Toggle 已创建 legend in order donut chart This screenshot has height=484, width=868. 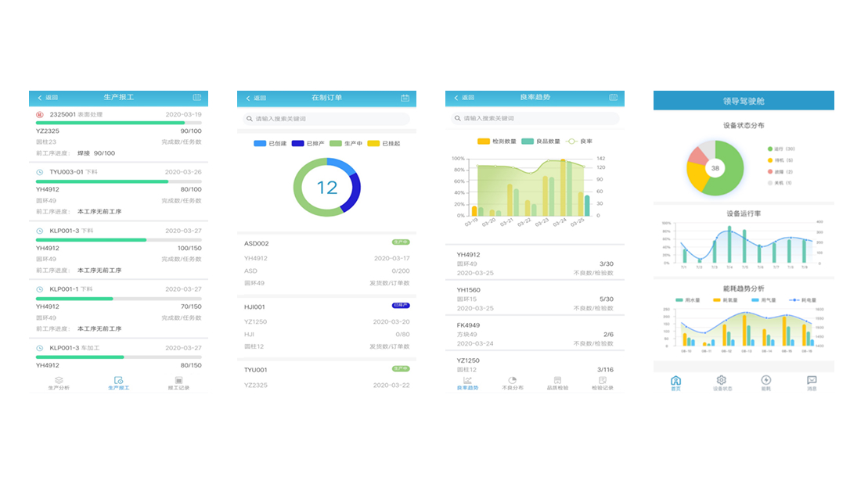270,144
